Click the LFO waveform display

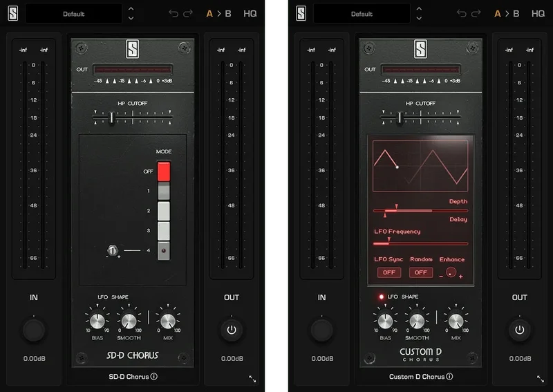coord(420,166)
